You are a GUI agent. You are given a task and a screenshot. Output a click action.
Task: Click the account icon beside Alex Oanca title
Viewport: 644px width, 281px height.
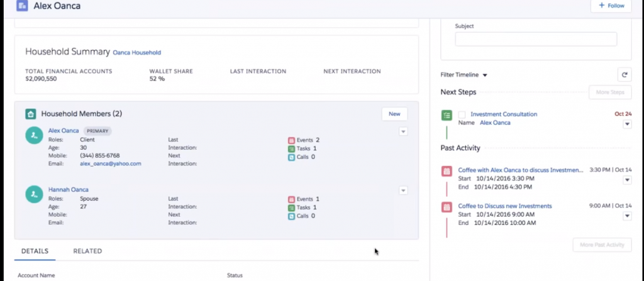pos(22,6)
